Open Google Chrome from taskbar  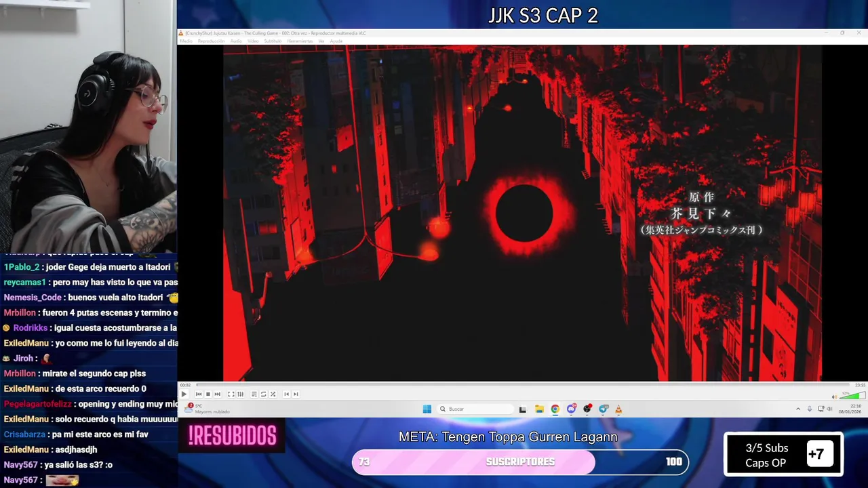[x=555, y=409]
